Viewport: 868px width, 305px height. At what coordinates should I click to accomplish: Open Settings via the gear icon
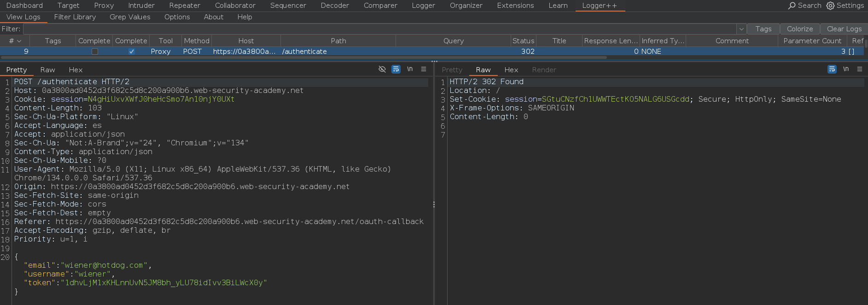[x=830, y=6]
